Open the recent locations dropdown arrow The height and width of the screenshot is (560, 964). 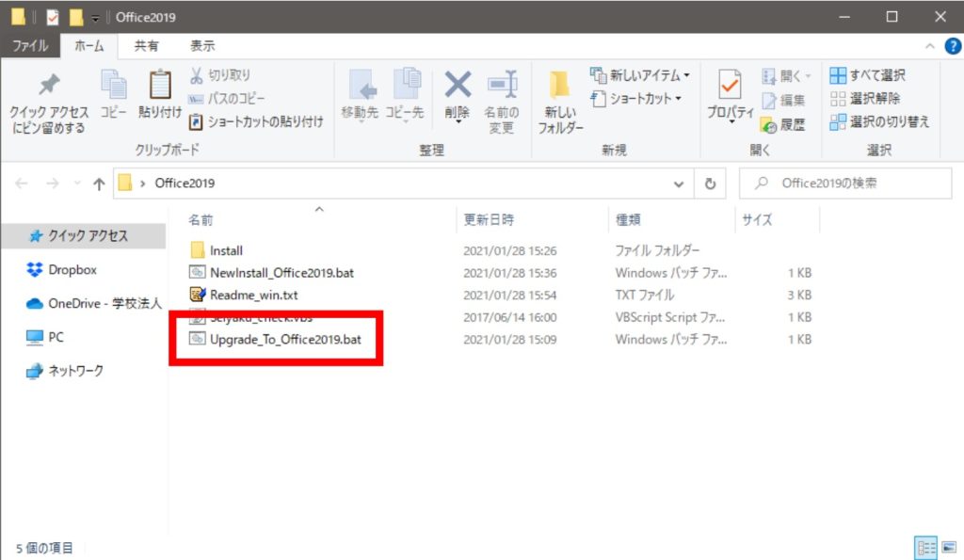[77, 184]
